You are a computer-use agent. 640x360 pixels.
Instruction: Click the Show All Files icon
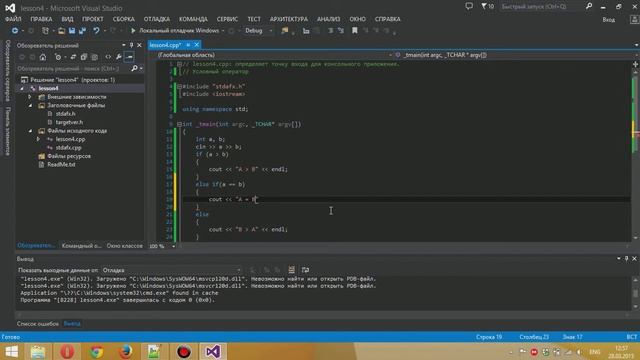95,57
